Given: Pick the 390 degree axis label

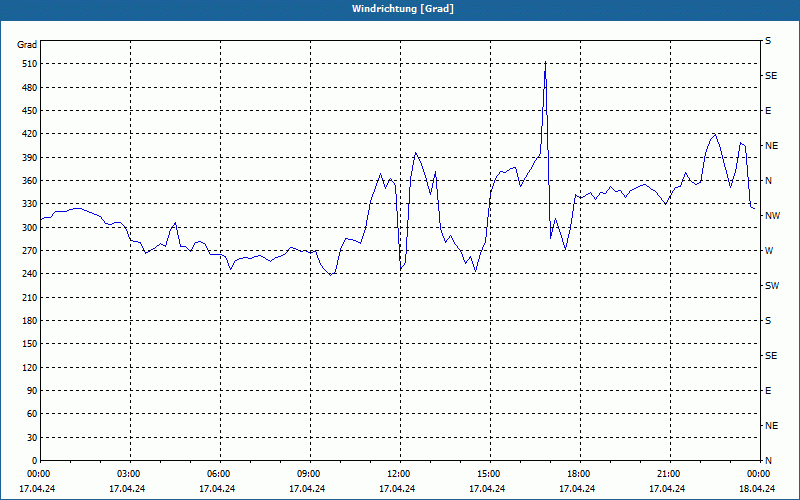Looking at the screenshot, I should pyautogui.click(x=30, y=158).
